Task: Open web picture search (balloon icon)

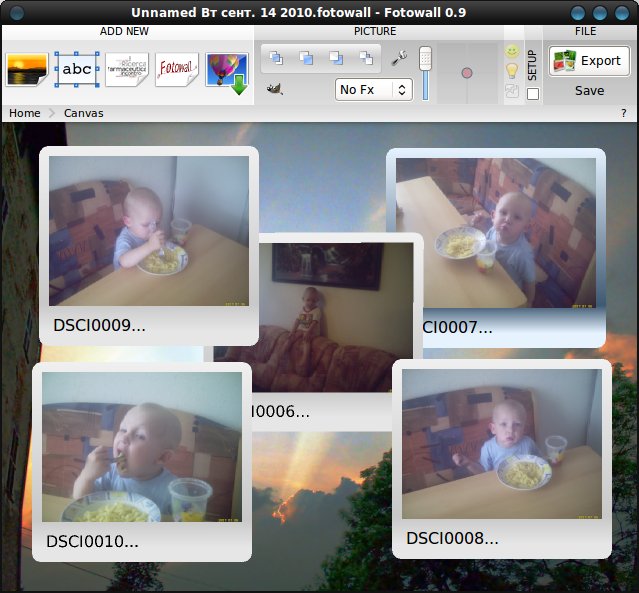Action: point(227,73)
